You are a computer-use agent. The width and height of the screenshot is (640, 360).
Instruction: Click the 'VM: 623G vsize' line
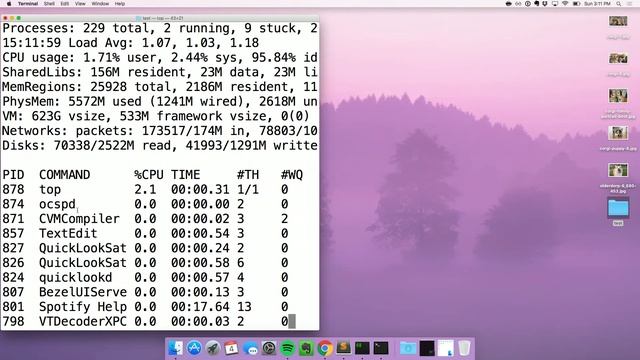(156, 116)
